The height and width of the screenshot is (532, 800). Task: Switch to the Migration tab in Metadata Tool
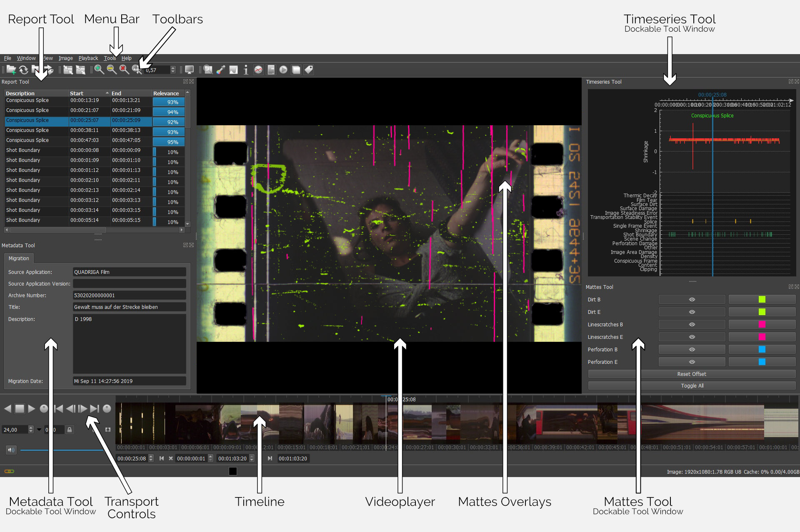(19, 258)
